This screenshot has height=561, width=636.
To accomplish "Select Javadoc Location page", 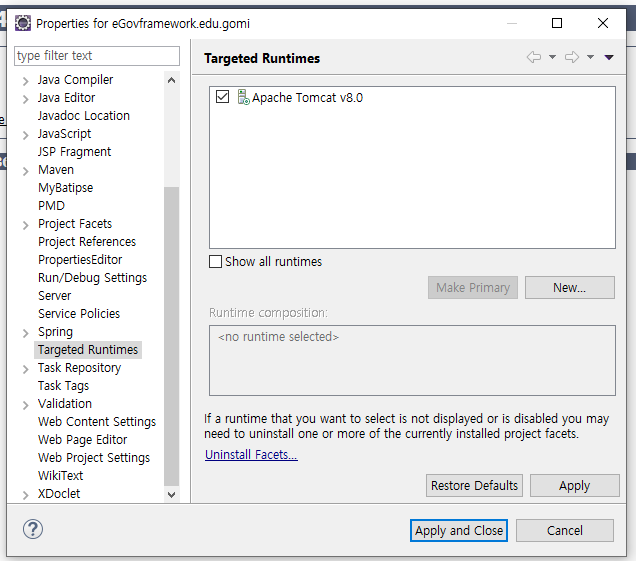I will point(84,116).
